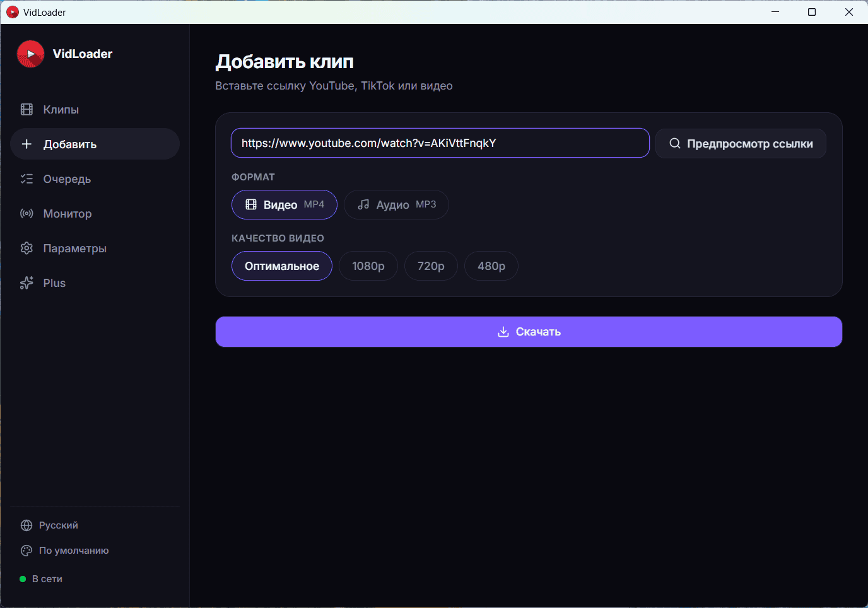This screenshot has width=868, height=608.
Task: Go to the Очередь queue page
Action: point(95,178)
